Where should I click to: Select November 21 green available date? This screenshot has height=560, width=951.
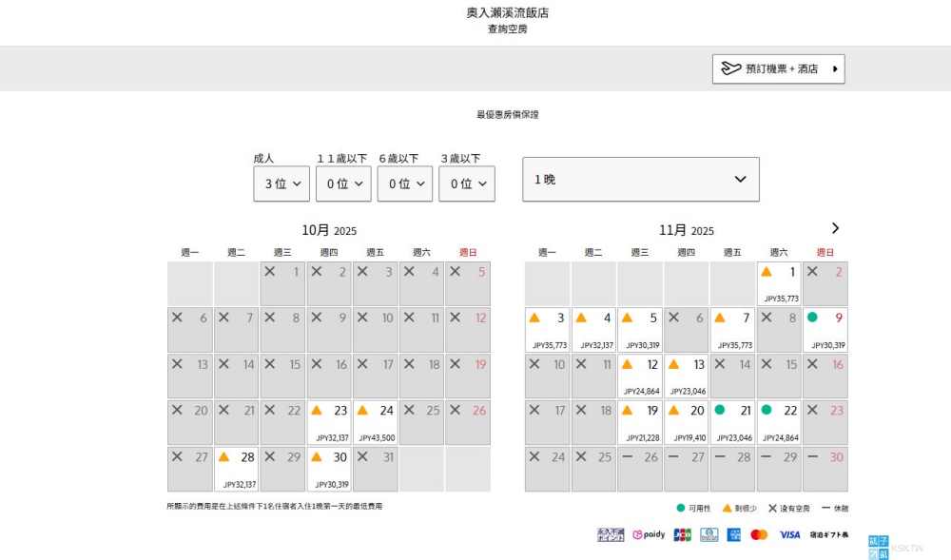point(732,422)
